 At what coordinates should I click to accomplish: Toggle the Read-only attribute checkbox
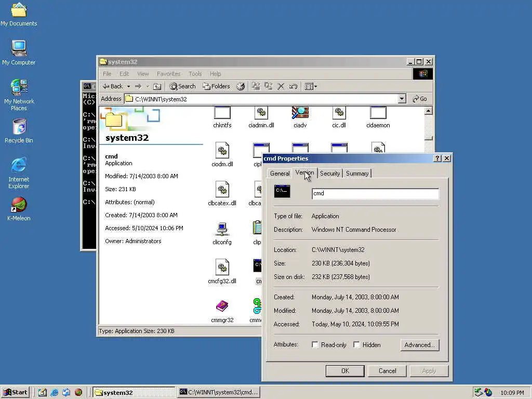click(x=315, y=345)
